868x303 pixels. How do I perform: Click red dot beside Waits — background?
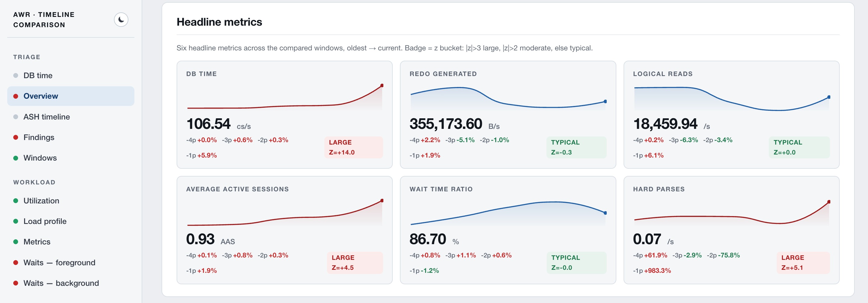click(15, 283)
